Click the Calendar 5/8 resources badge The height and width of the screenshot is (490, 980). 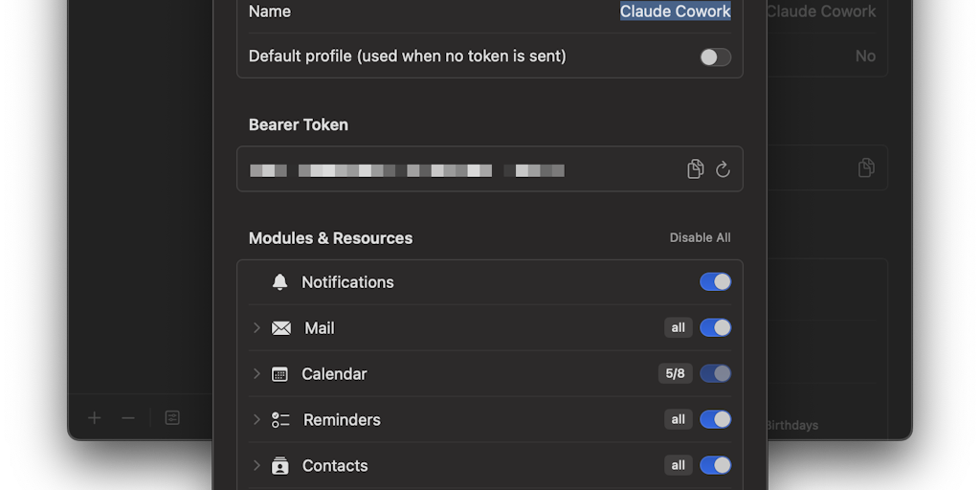(x=675, y=374)
